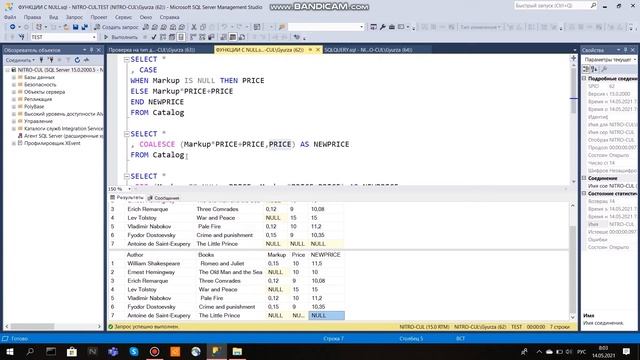This screenshot has width=640, height=360.
Task: Click the Parse query checkmark icon
Action: 154,37
